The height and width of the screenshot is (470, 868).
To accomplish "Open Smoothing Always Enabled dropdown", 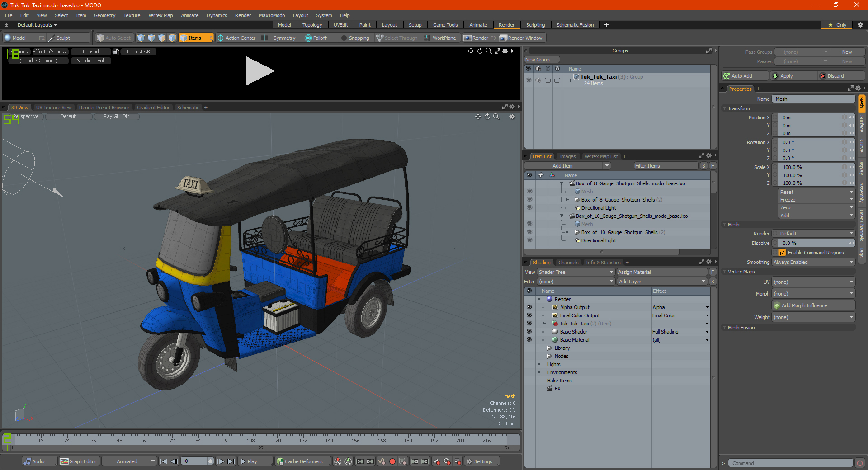I will 813,262.
